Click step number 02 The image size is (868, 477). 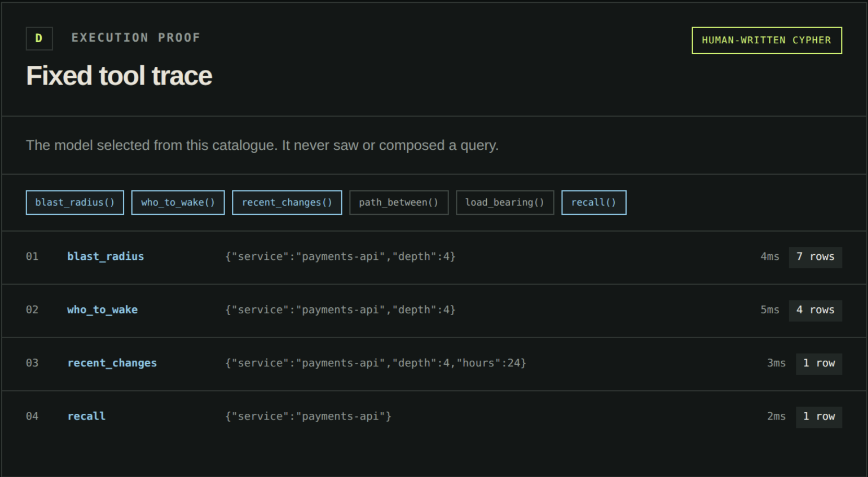click(x=32, y=309)
